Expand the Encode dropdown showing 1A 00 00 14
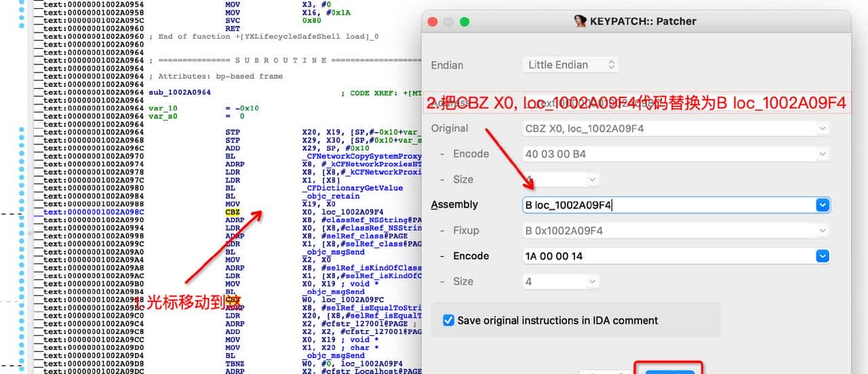This screenshot has height=374, width=868. pos(823,256)
